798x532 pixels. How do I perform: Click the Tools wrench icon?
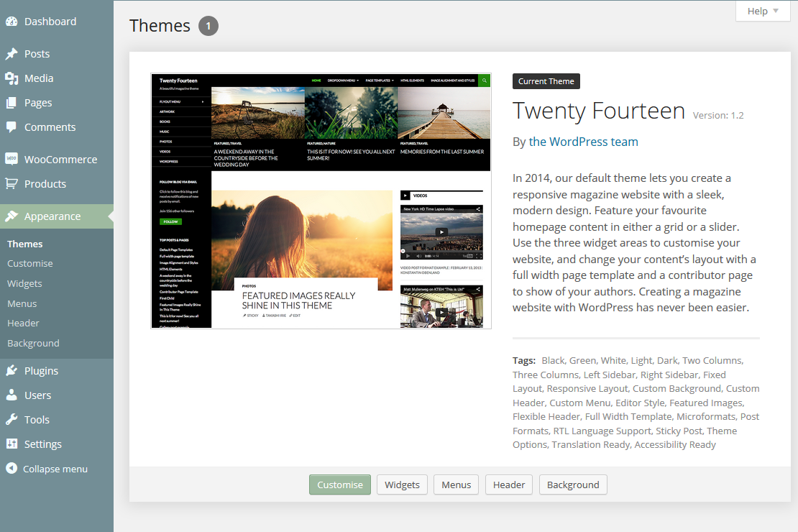tap(12, 420)
